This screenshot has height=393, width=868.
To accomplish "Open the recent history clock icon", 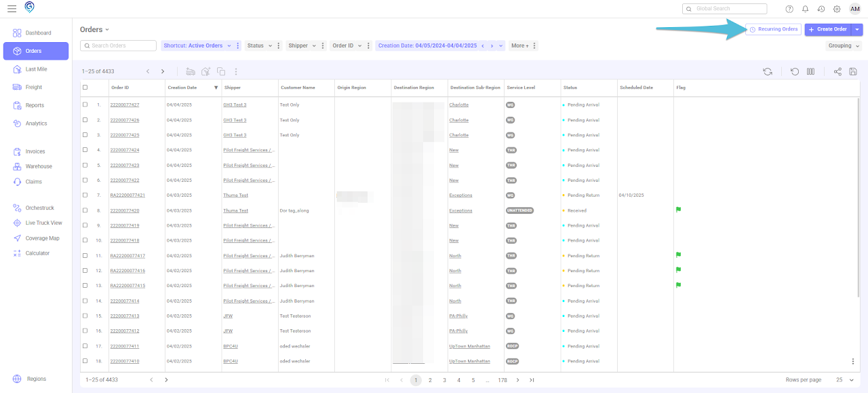I will [821, 9].
